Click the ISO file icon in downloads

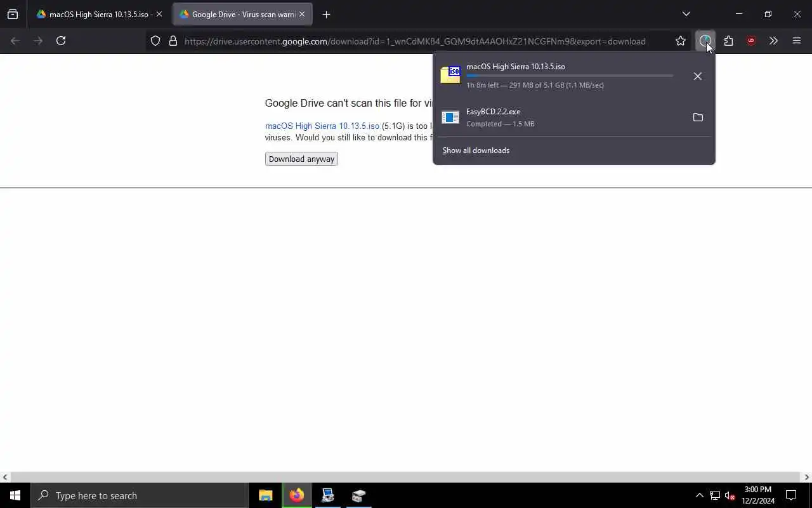click(450, 75)
